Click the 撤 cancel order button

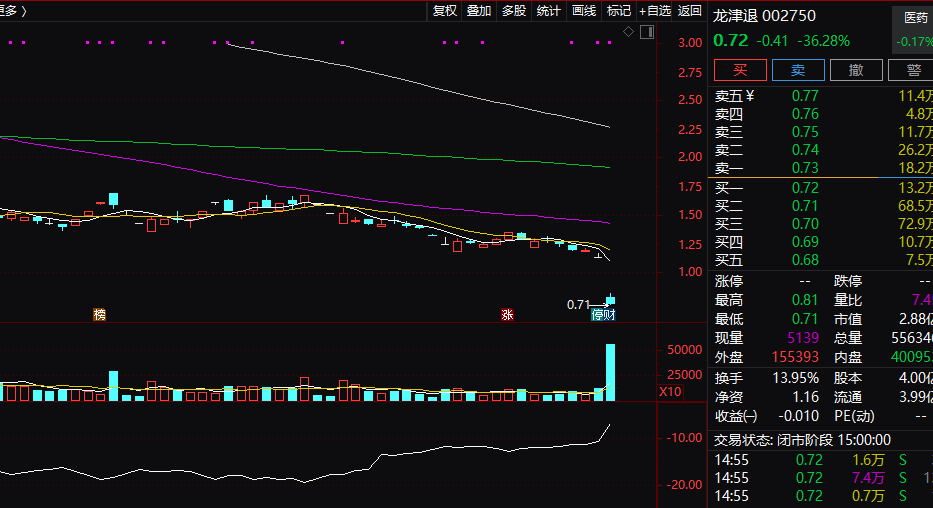pyautogui.click(x=856, y=69)
